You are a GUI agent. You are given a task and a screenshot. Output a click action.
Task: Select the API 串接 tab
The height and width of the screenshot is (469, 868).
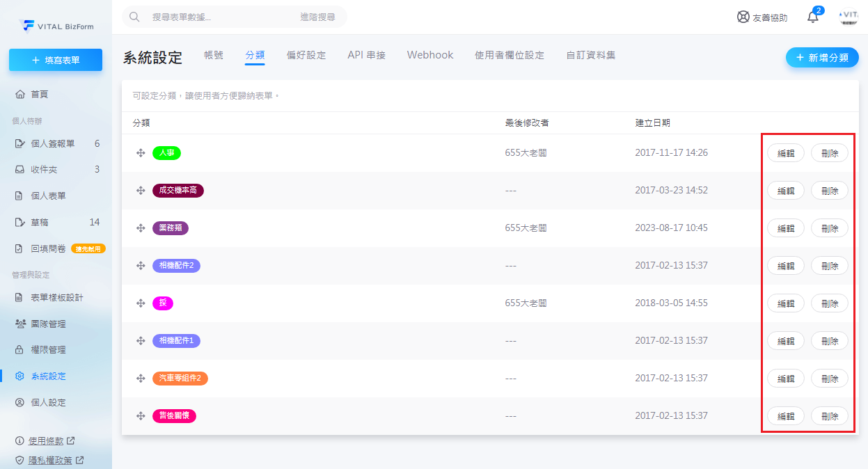pyautogui.click(x=366, y=55)
